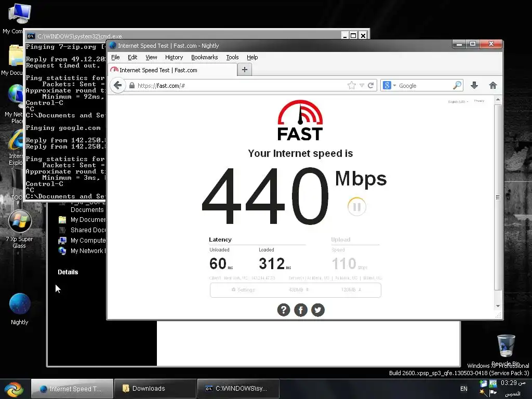This screenshot has width=532, height=399.
Task: Open the URL history dropdown arrow
Action: coord(362,86)
